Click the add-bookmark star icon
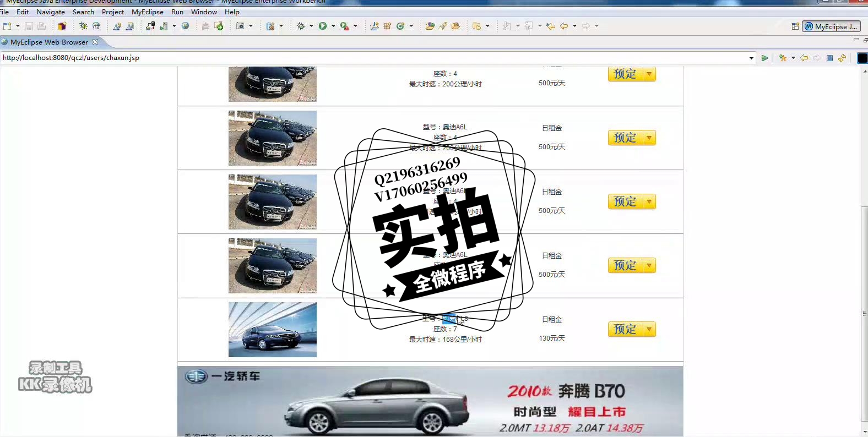This screenshot has width=868, height=437. point(782,58)
